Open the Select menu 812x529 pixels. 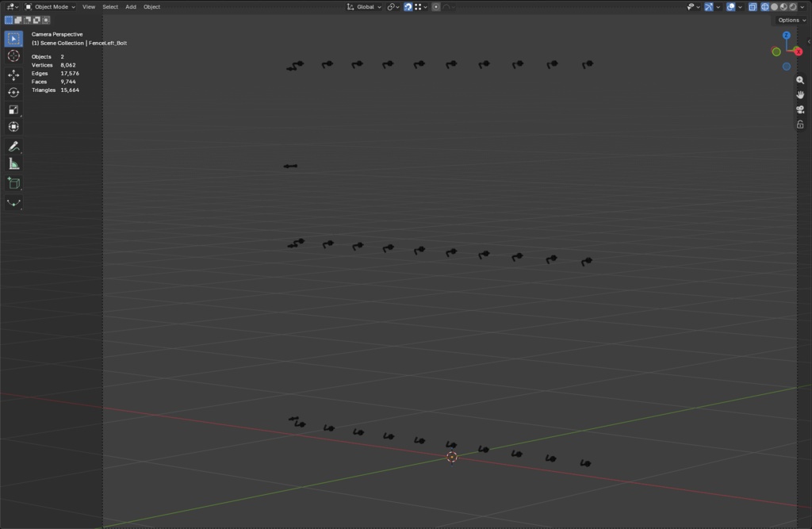tap(109, 6)
